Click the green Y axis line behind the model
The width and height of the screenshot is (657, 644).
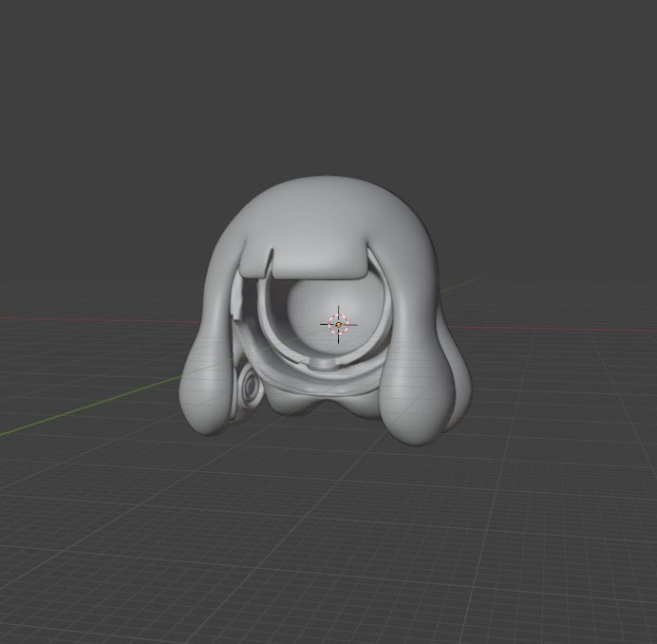tap(460, 284)
